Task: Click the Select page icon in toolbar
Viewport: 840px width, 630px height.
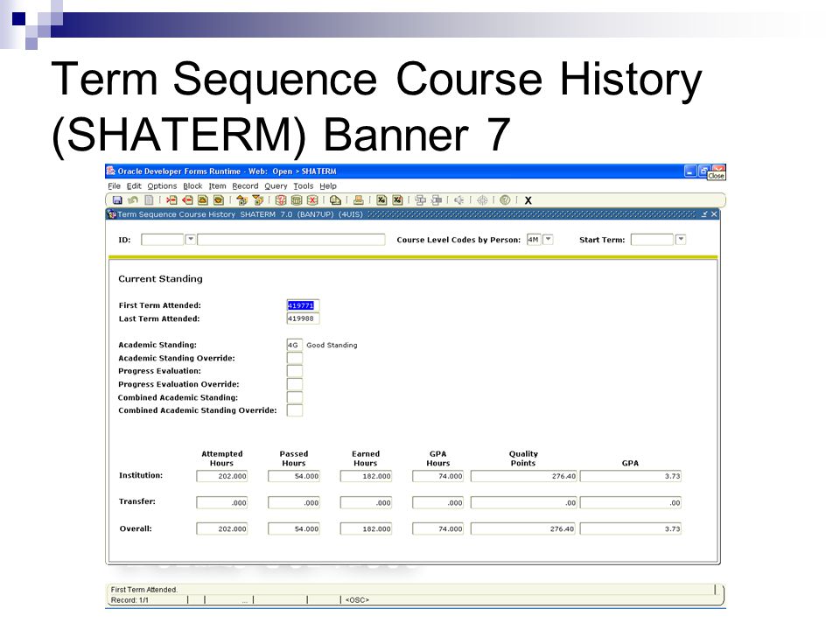Action: pyautogui.click(x=149, y=200)
